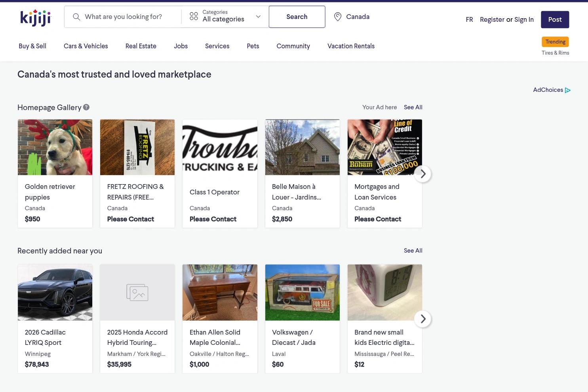Click the $12 price
The width and height of the screenshot is (588, 392).
359,364
